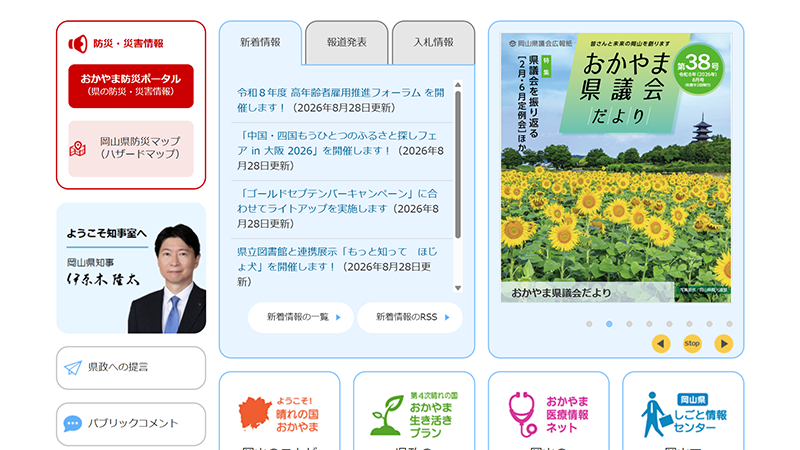Select sixth carousel dot
The width and height of the screenshot is (800, 450).
pos(689,324)
